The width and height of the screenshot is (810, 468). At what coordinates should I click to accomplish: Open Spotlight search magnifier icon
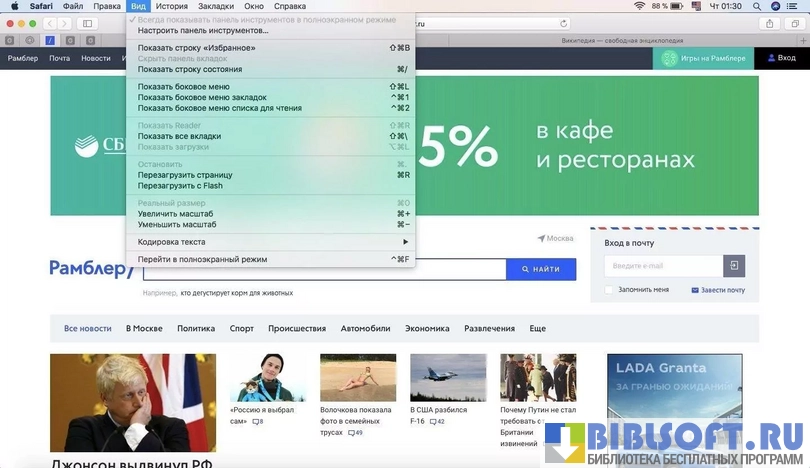758,6
